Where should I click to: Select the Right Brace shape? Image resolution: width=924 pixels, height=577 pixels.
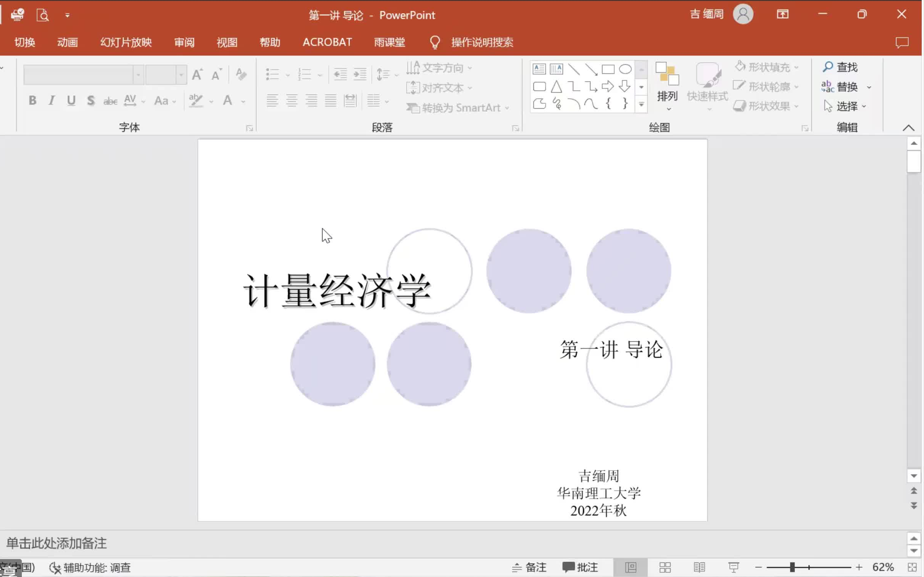625,103
